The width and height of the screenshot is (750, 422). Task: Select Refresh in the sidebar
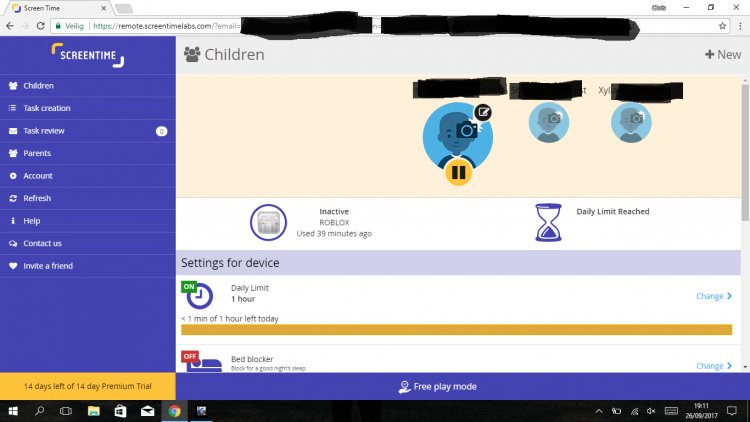(88, 198)
